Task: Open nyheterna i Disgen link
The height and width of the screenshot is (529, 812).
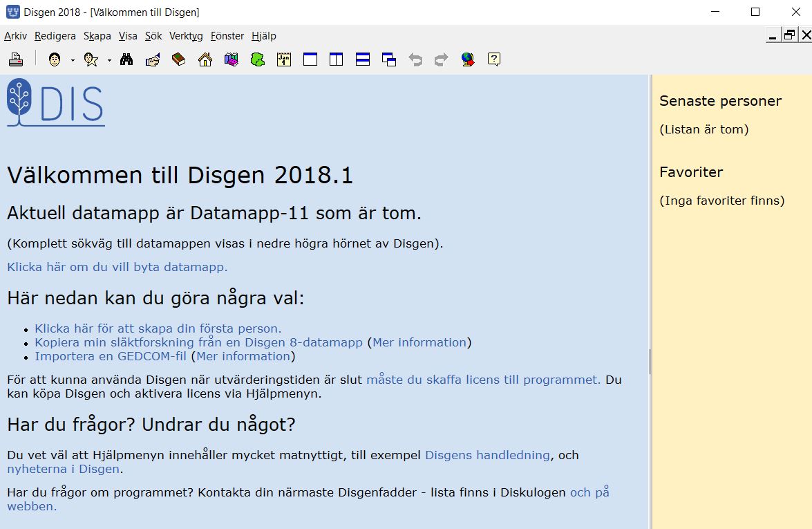Action: [64, 469]
